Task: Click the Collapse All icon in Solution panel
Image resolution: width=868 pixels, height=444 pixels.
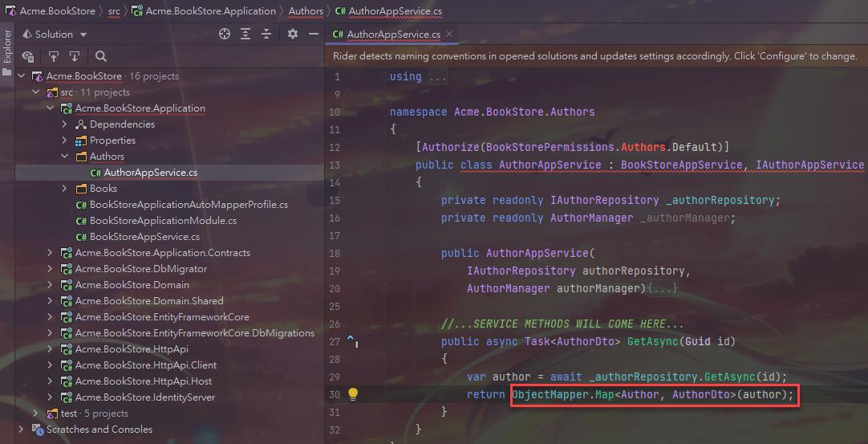Action: 266,35
